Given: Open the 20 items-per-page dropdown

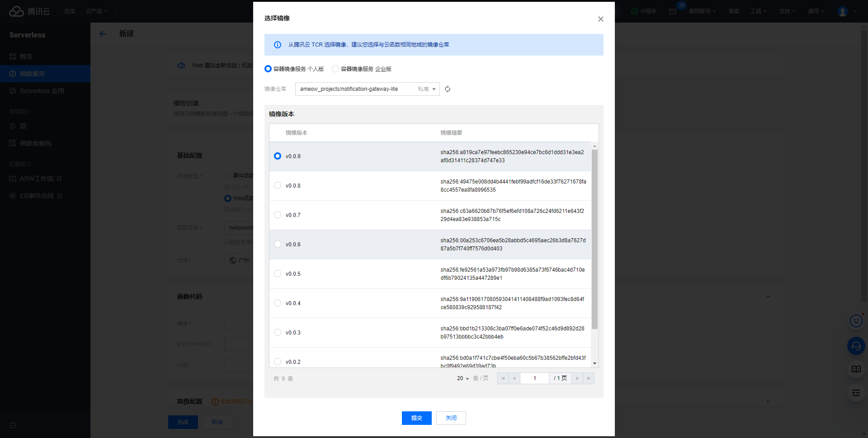Looking at the screenshot, I should click(462, 378).
